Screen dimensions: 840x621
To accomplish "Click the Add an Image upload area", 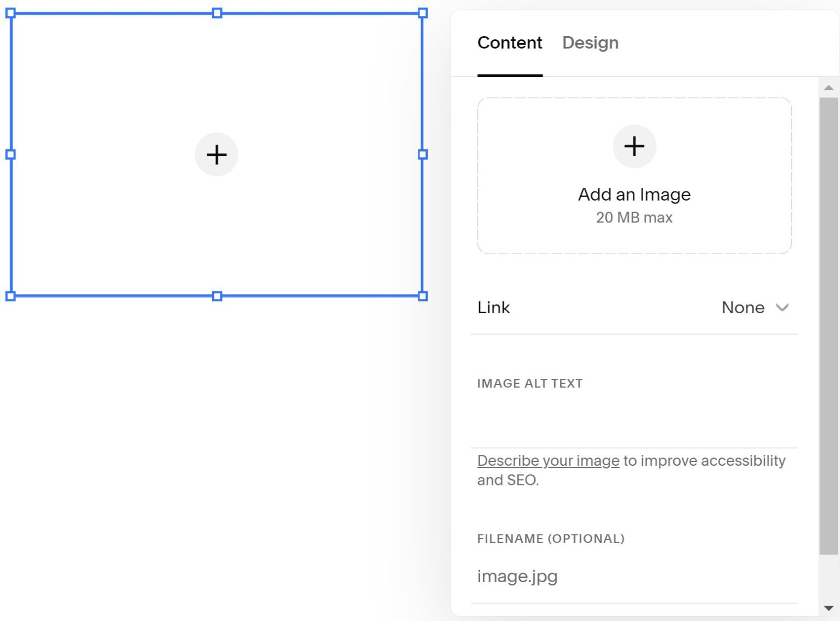I will coord(634,175).
